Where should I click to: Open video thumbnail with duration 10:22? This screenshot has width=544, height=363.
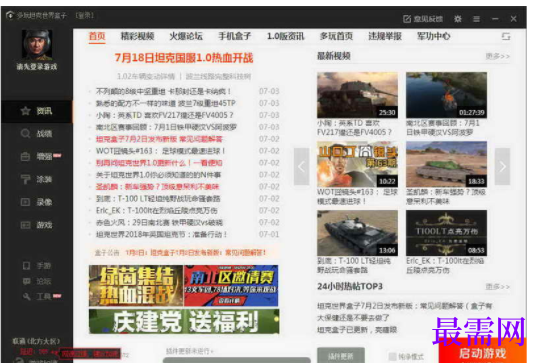tap(357, 164)
